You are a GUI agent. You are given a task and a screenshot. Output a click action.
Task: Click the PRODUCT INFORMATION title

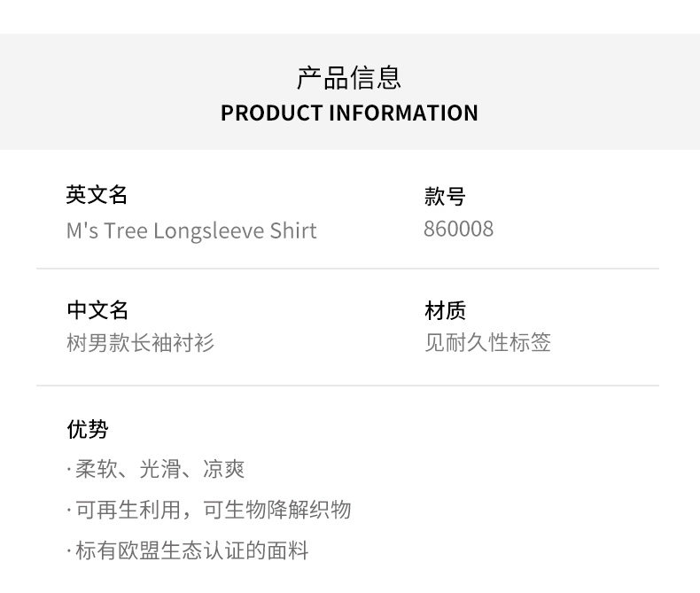pos(349,113)
